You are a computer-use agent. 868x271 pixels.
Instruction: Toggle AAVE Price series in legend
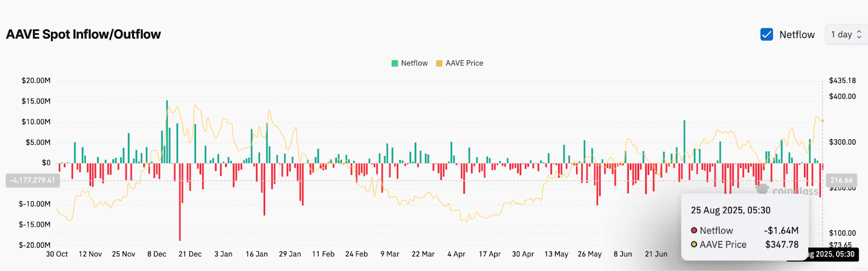pyautogui.click(x=459, y=63)
